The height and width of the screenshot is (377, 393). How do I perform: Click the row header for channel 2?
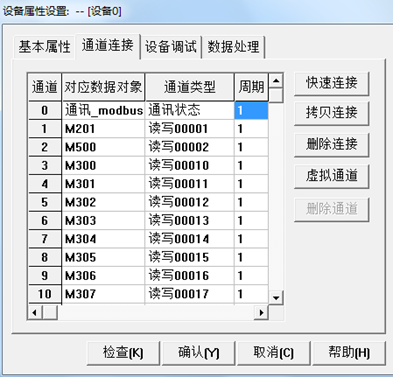click(45, 147)
